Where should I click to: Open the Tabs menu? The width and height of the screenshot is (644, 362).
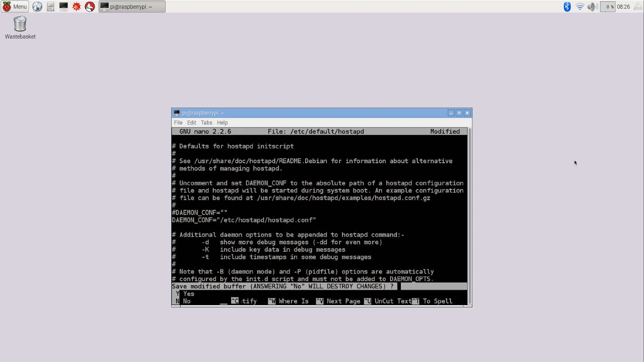[x=206, y=123]
